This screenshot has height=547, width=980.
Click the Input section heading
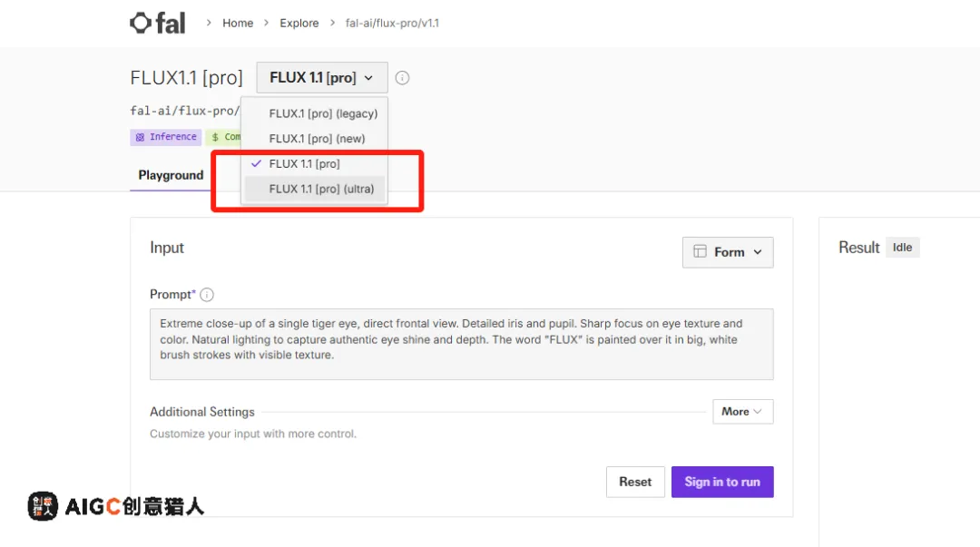point(167,249)
